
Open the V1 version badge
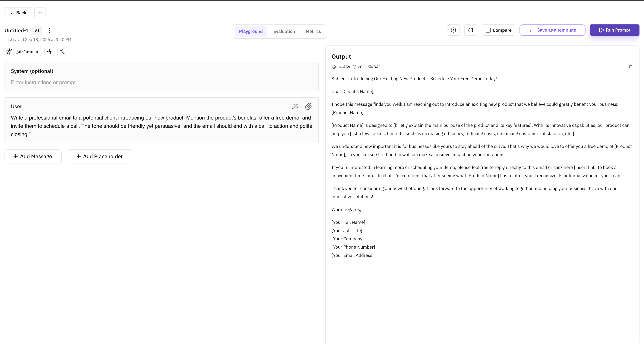[37, 30]
